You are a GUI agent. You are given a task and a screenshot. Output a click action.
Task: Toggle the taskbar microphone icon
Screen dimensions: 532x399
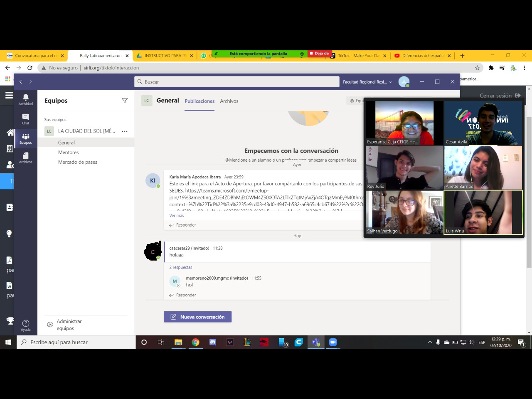click(x=438, y=342)
